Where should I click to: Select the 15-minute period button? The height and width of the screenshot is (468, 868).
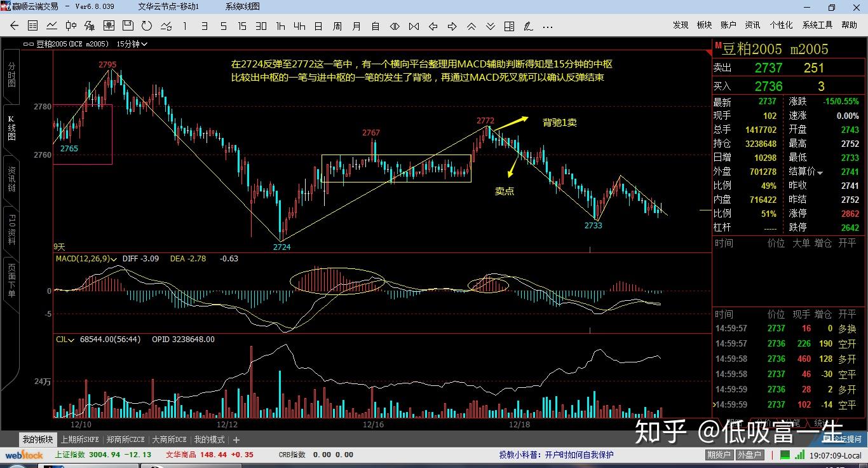click(x=242, y=26)
